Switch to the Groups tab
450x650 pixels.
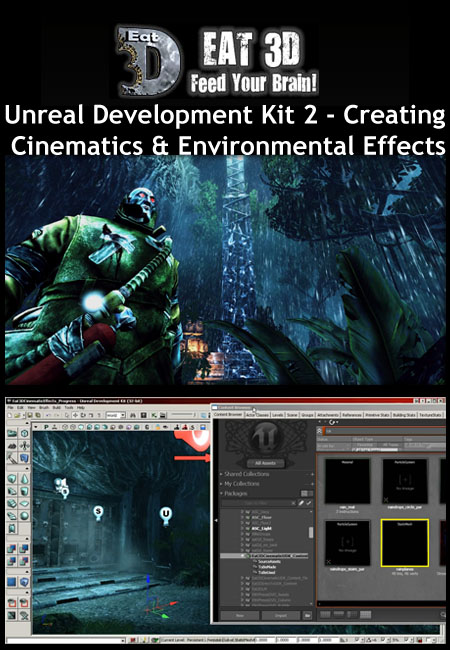(x=307, y=415)
